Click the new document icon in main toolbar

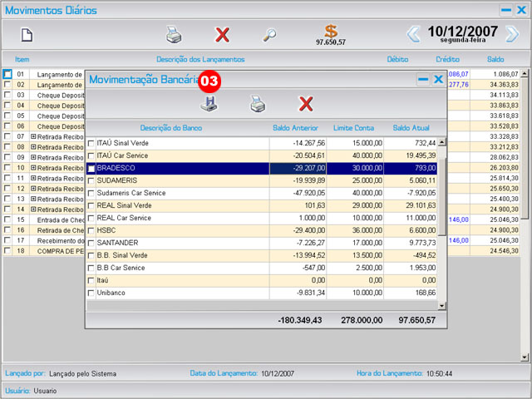[27, 35]
